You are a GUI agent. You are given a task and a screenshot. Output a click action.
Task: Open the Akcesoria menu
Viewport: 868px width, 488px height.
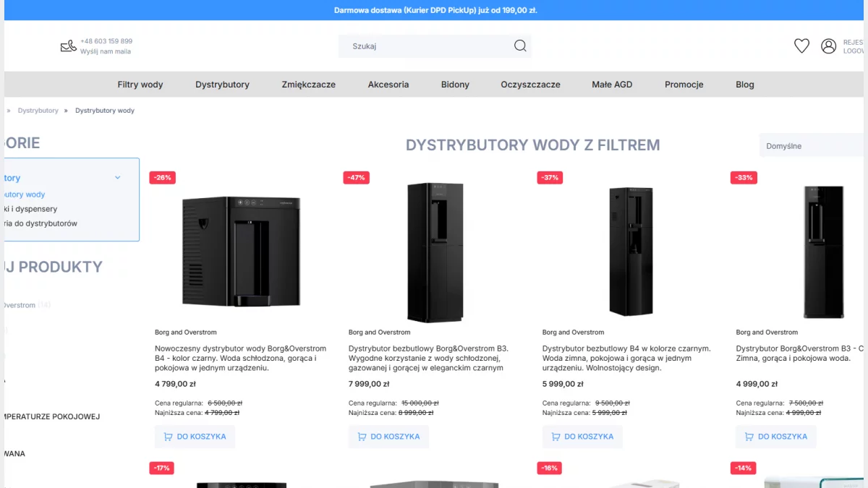click(388, 85)
